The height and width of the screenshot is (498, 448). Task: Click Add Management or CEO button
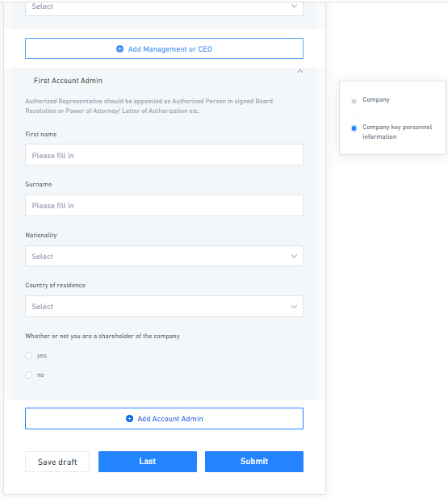[165, 48]
